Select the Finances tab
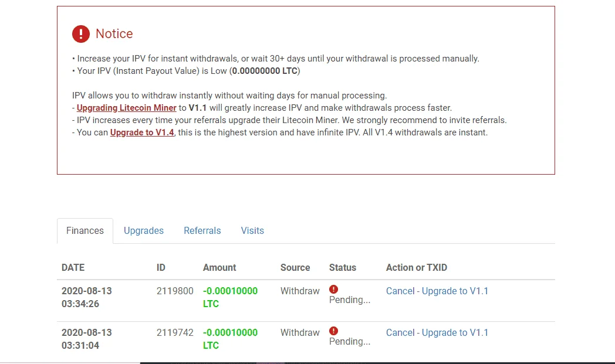The image size is (615, 364). coord(85,231)
